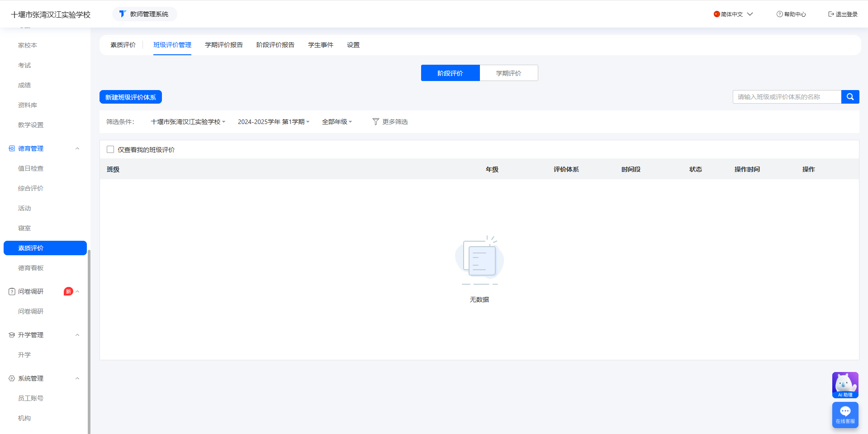Click the 退出登录 logout icon
This screenshot has width=868, height=434.
point(831,14)
